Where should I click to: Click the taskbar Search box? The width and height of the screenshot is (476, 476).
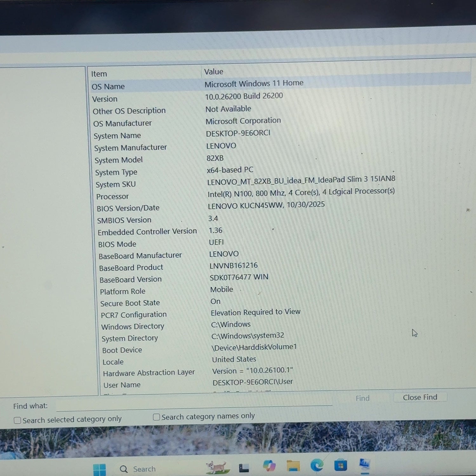click(138, 469)
